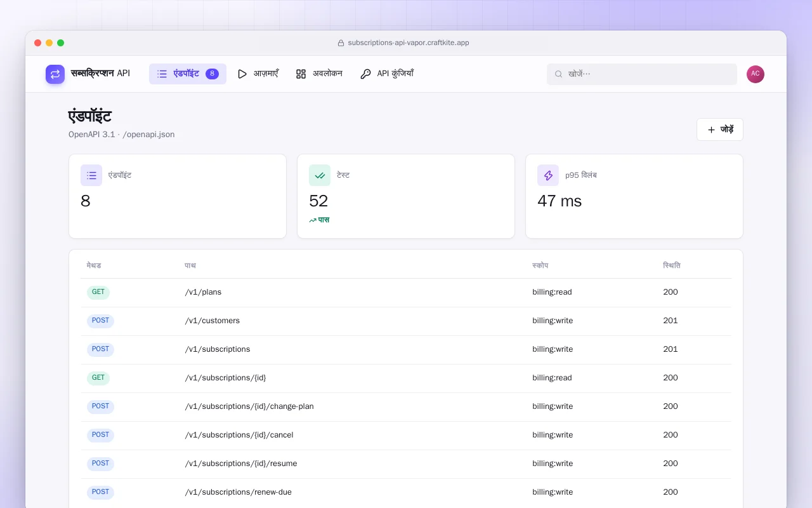Click the पाथ column header
Viewport: 812px width, 508px height.
190,265
